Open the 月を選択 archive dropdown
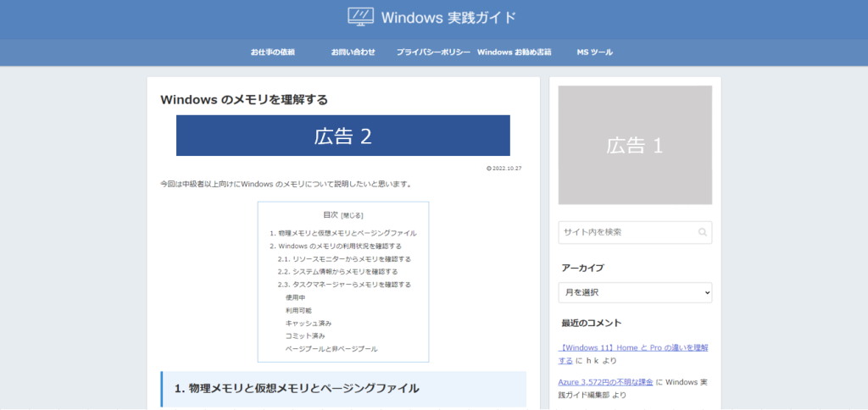The height and width of the screenshot is (410, 868). (635, 293)
